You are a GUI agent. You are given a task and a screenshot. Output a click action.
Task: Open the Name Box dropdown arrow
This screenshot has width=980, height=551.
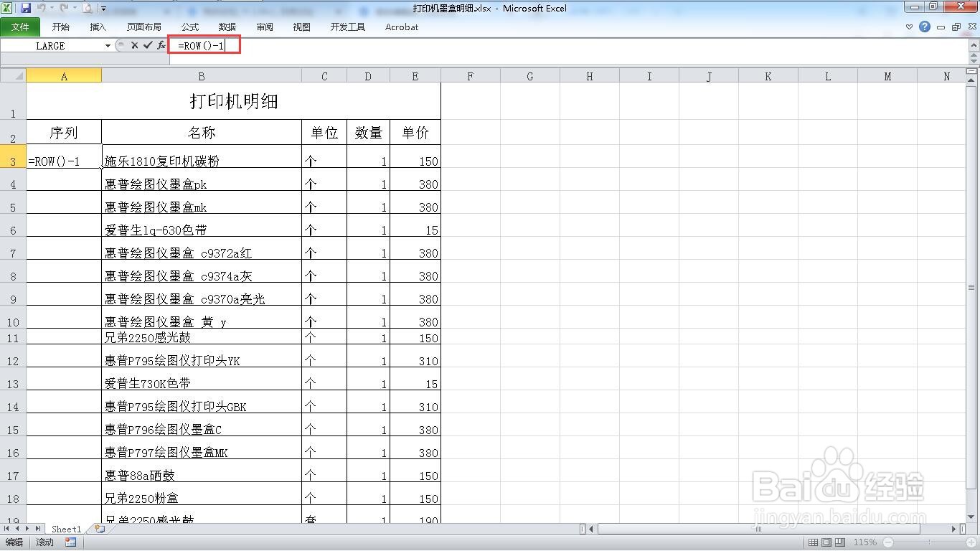click(108, 45)
